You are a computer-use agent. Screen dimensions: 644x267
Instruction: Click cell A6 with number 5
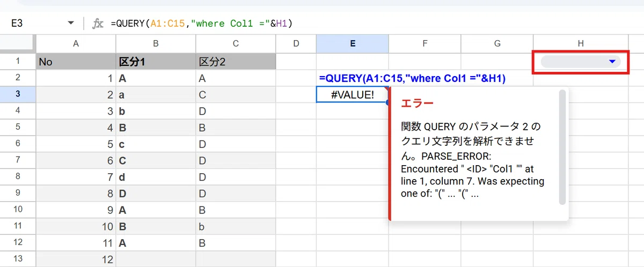pyautogui.click(x=76, y=144)
